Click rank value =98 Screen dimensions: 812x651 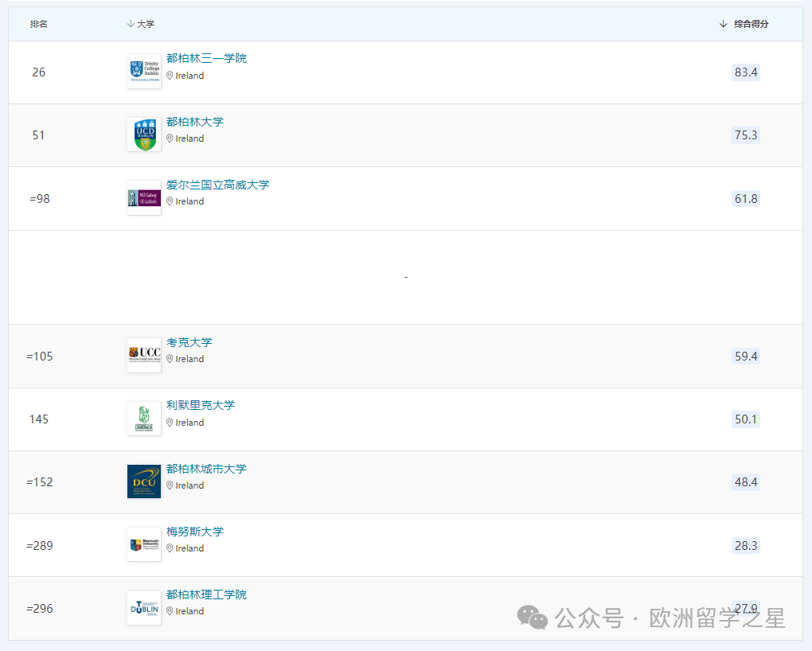pos(40,199)
